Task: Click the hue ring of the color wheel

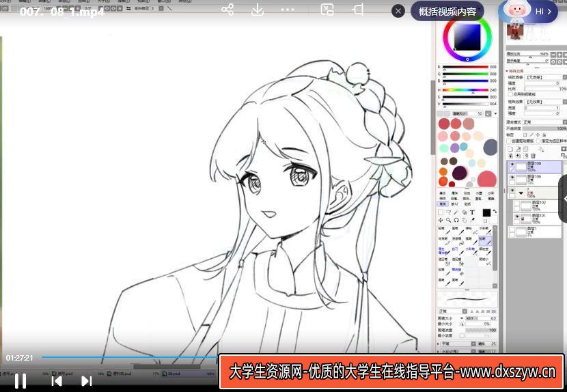Action: pos(467,59)
